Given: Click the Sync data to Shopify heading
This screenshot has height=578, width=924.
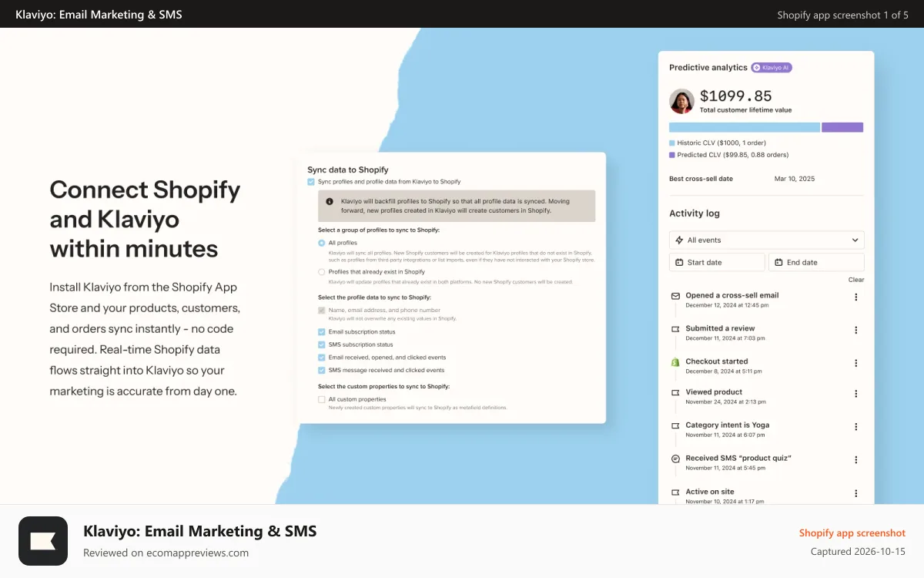Looking at the screenshot, I should (348, 170).
